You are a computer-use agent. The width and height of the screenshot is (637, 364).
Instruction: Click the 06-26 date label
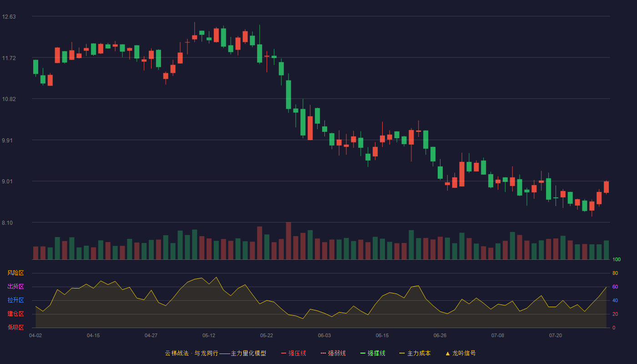point(440,335)
